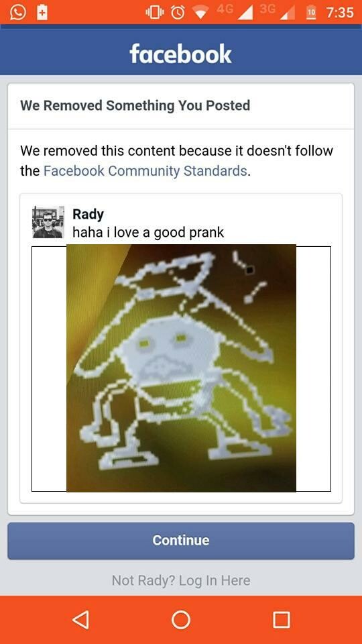The image size is (362, 644).
Task: Tap Rady's profile picture thumbnail
Action: point(48,222)
